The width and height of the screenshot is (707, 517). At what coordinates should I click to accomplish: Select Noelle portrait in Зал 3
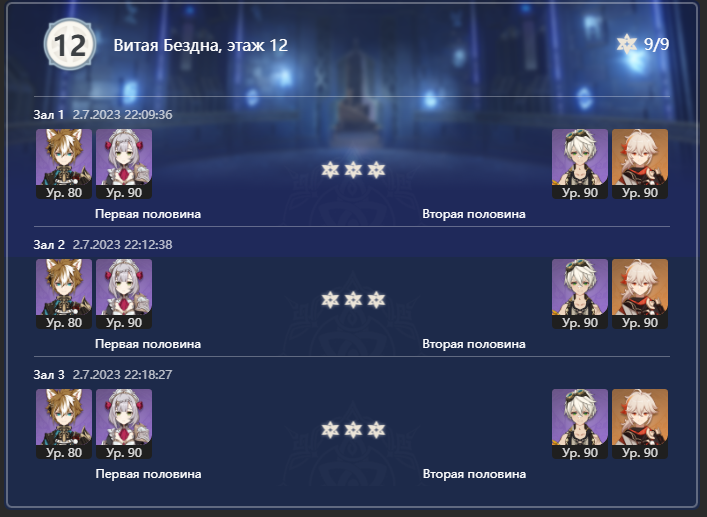(x=124, y=424)
